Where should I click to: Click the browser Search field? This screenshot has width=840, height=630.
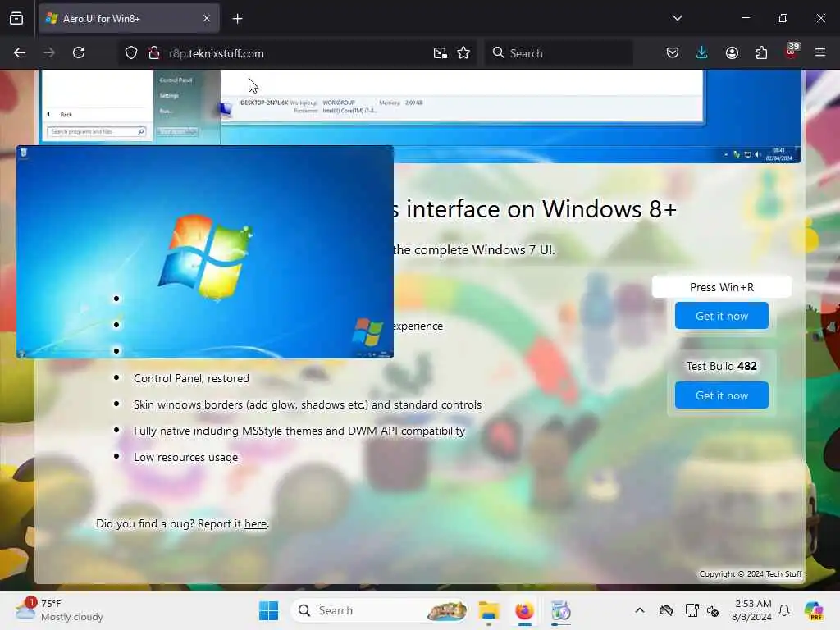[559, 53]
